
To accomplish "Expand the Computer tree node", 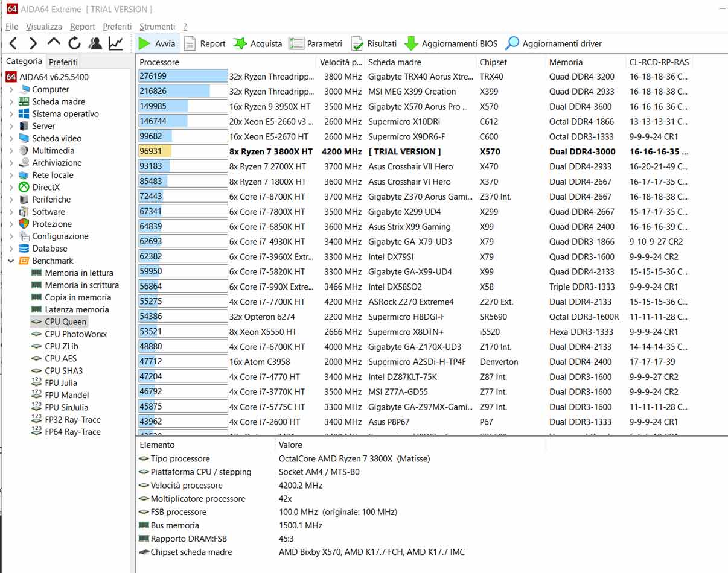I will (x=11, y=89).
